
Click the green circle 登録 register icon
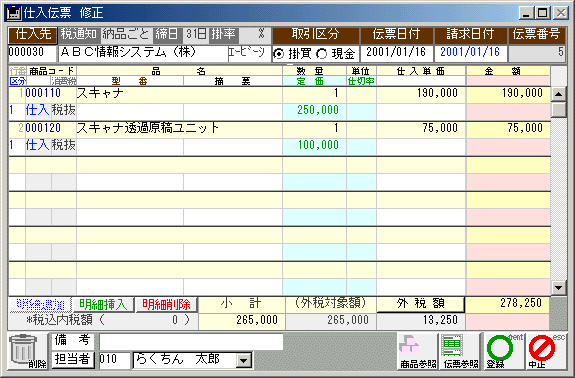coord(504,351)
